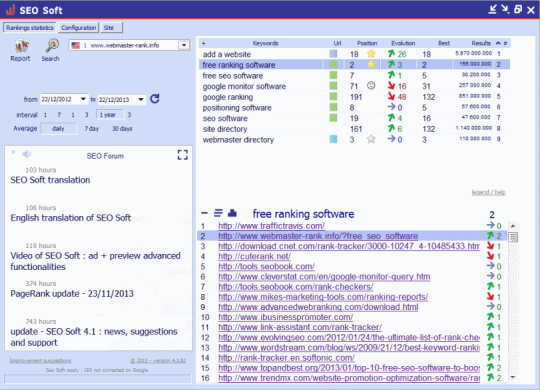Switch to Configuration tab
Screen dimensions: 540x390
pos(79,28)
